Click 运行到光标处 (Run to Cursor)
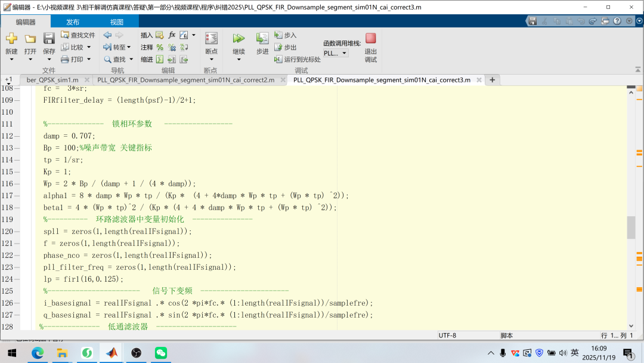Screen dimensions: 644x363 pos(297,59)
